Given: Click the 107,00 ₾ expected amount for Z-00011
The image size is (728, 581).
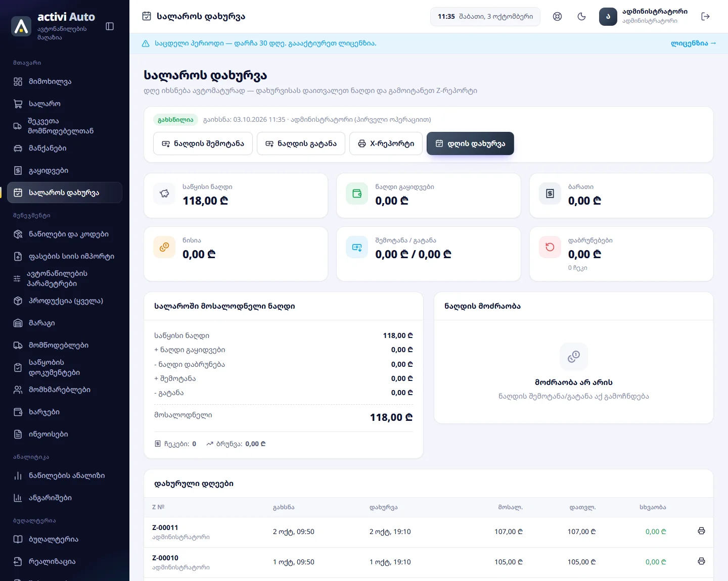Looking at the screenshot, I should coord(509,531).
